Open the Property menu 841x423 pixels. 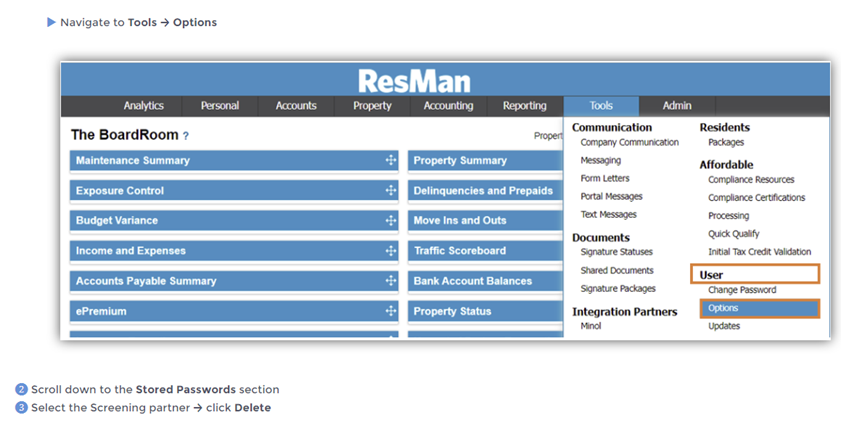point(372,106)
